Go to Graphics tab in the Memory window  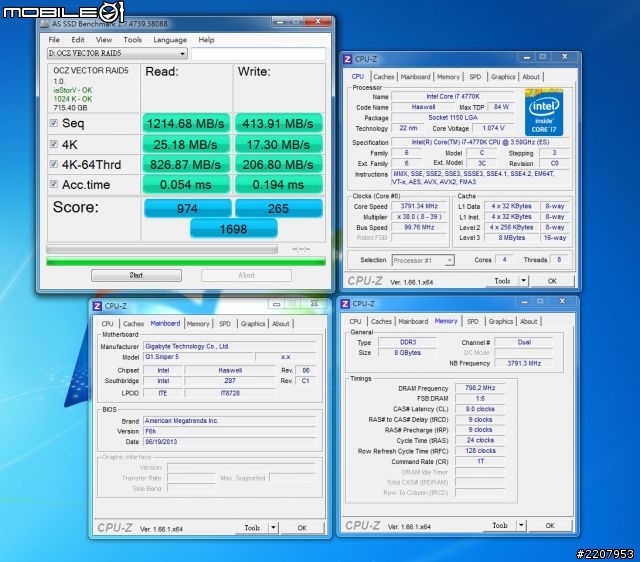click(500, 322)
